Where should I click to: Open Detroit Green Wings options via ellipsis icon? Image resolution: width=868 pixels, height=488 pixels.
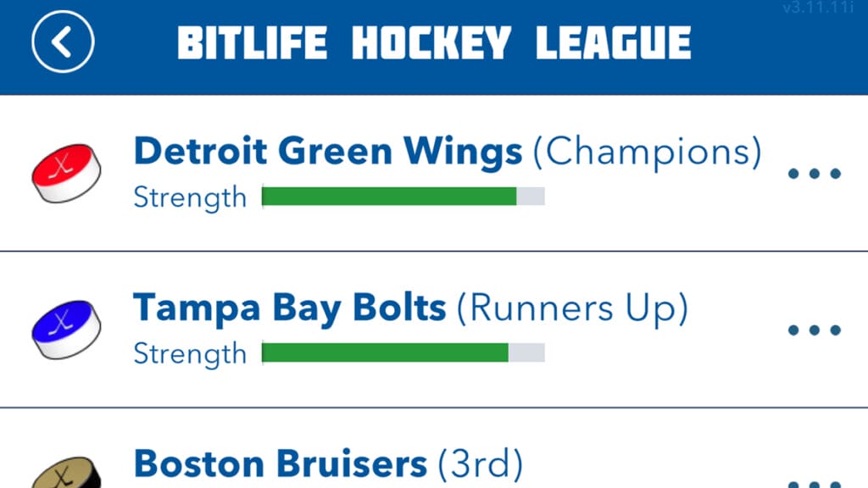pyautogui.click(x=813, y=173)
